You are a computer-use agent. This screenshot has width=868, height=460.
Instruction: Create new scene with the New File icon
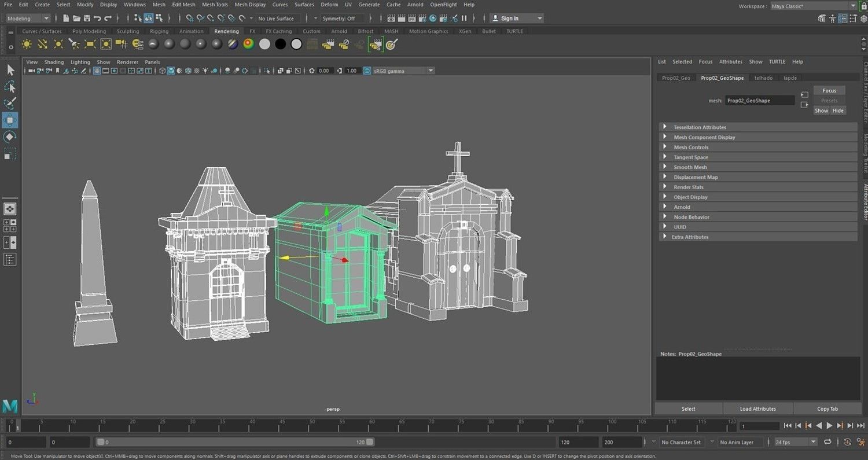coord(66,19)
